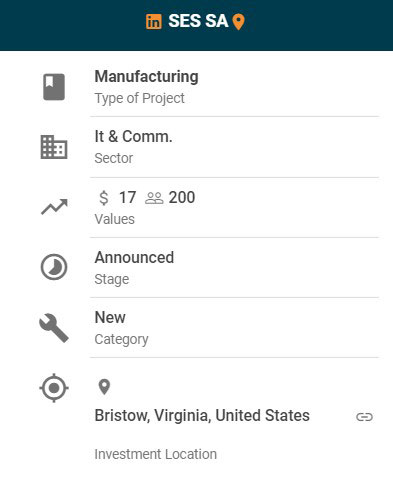Click the people jobs icon near 200
Screen dimensions: 393x477
pyautogui.click(x=154, y=198)
